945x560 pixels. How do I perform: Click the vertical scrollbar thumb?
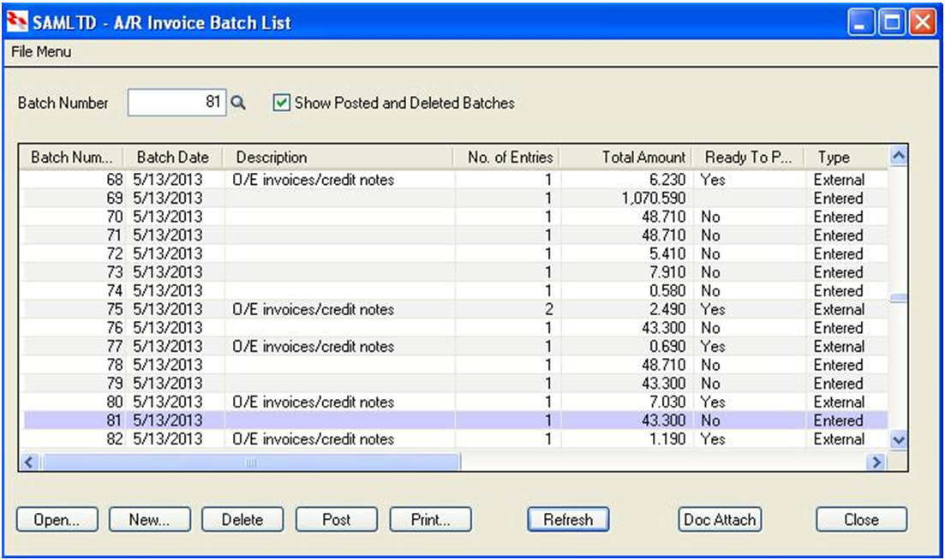(899, 298)
